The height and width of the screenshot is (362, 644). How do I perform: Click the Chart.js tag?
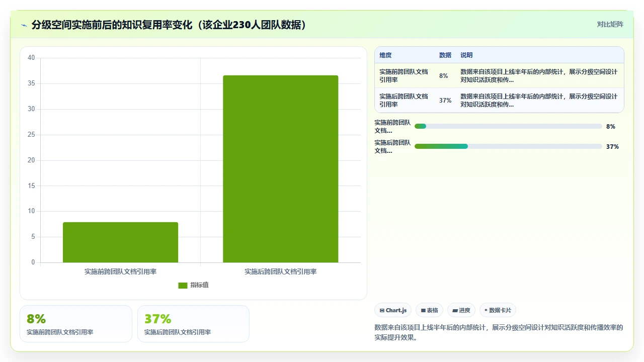click(x=393, y=310)
